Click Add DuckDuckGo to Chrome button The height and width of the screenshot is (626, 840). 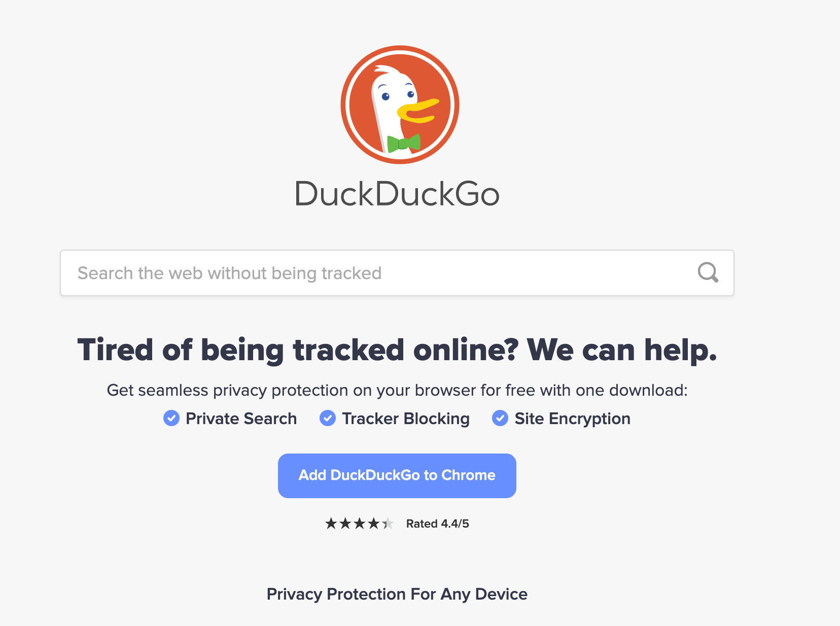397,476
